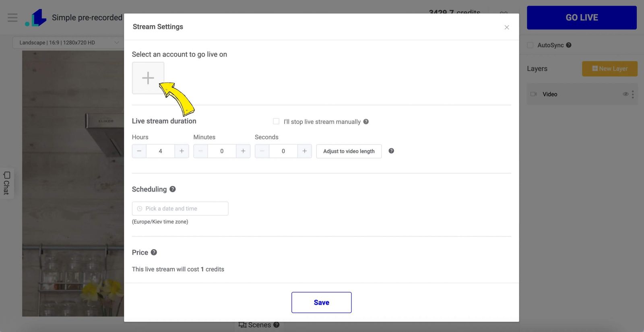644x332 pixels.
Task: Click help icon beside Adjust to video length
Action: tap(391, 151)
